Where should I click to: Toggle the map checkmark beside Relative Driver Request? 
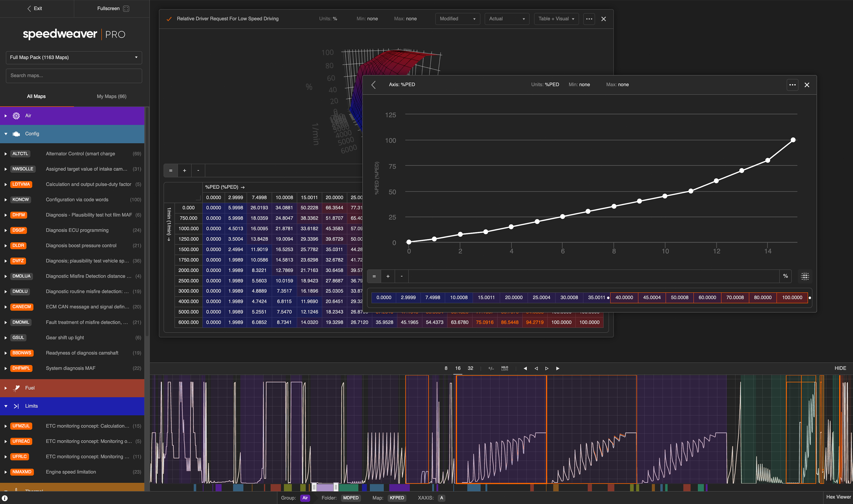tap(169, 19)
